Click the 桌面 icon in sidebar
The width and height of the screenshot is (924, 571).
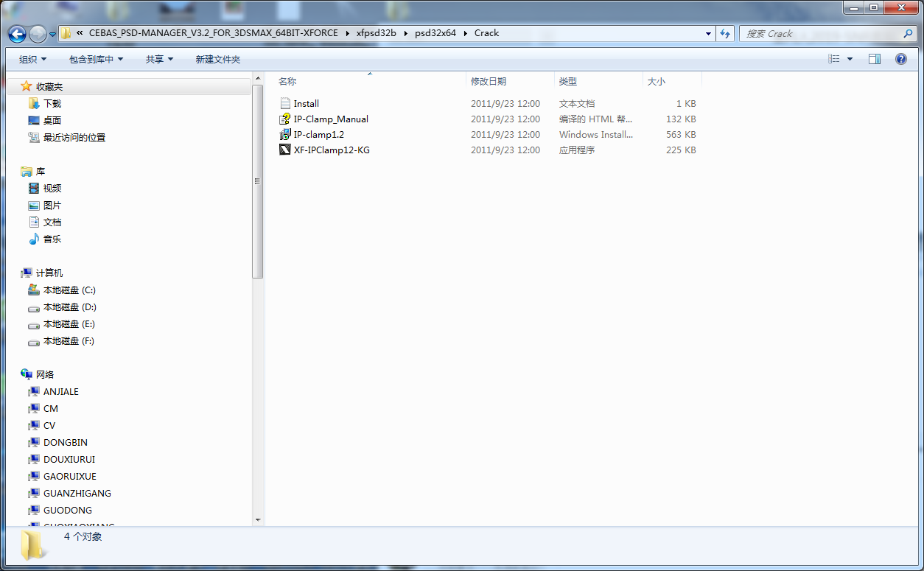(34, 120)
